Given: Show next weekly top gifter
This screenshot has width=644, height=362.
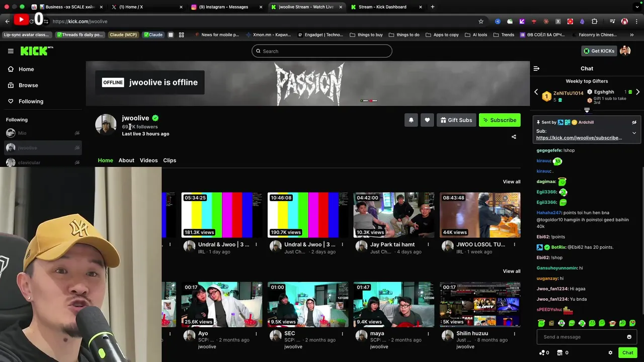Looking at the screenshot, I should tap(637, 92).
